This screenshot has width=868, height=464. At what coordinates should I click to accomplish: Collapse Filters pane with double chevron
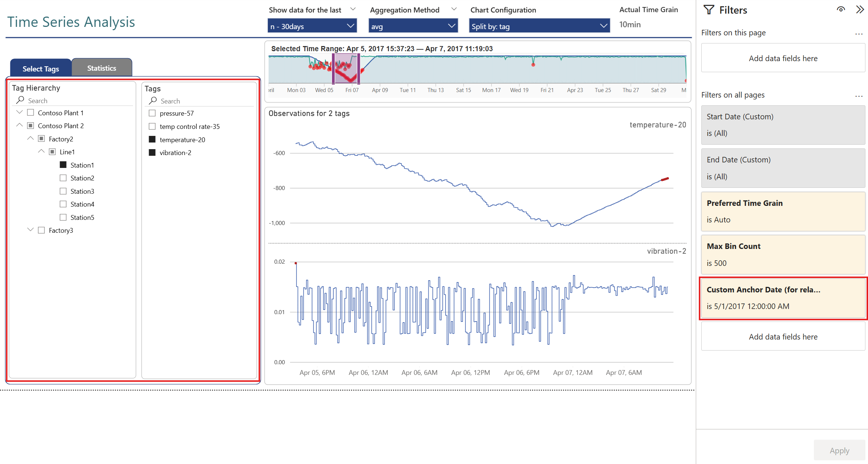(860, 10)
